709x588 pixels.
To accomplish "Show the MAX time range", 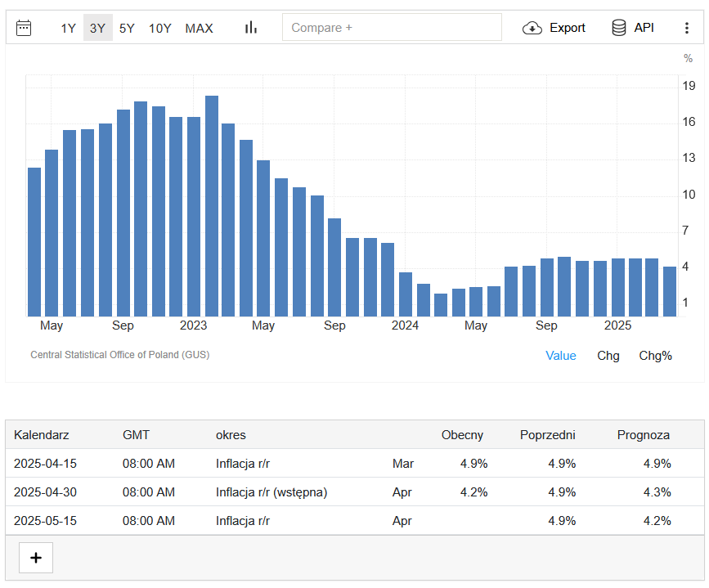I will click(199, 28).
